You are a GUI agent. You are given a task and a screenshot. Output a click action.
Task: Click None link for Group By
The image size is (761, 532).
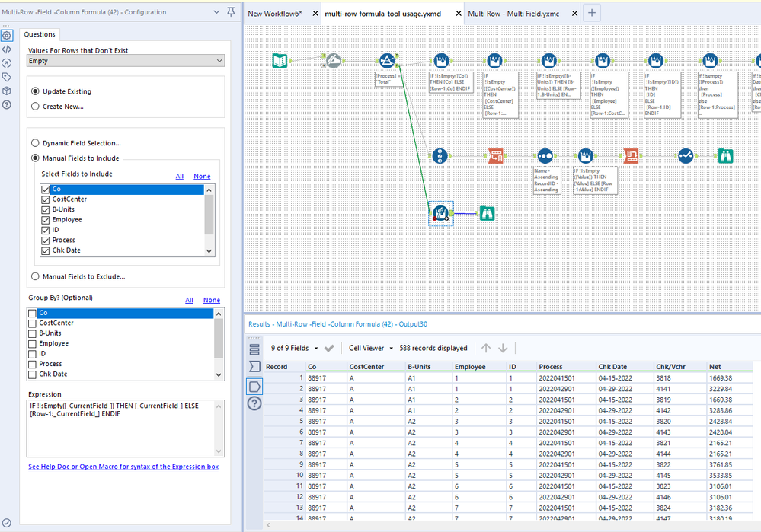point(212,301)
